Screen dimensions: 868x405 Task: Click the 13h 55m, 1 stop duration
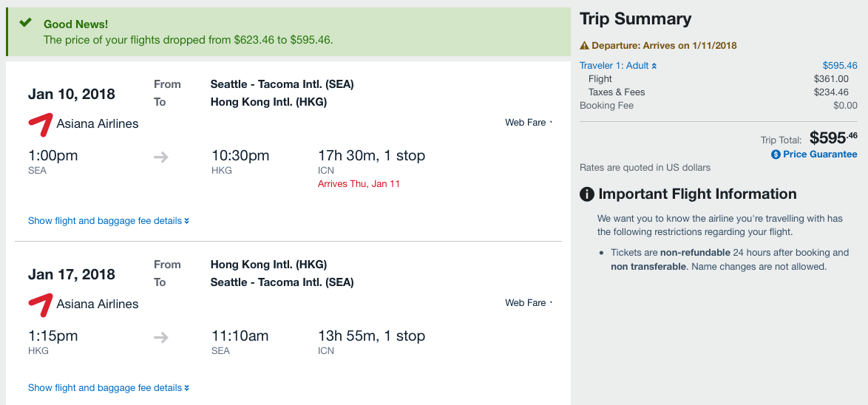click(371, 336)
